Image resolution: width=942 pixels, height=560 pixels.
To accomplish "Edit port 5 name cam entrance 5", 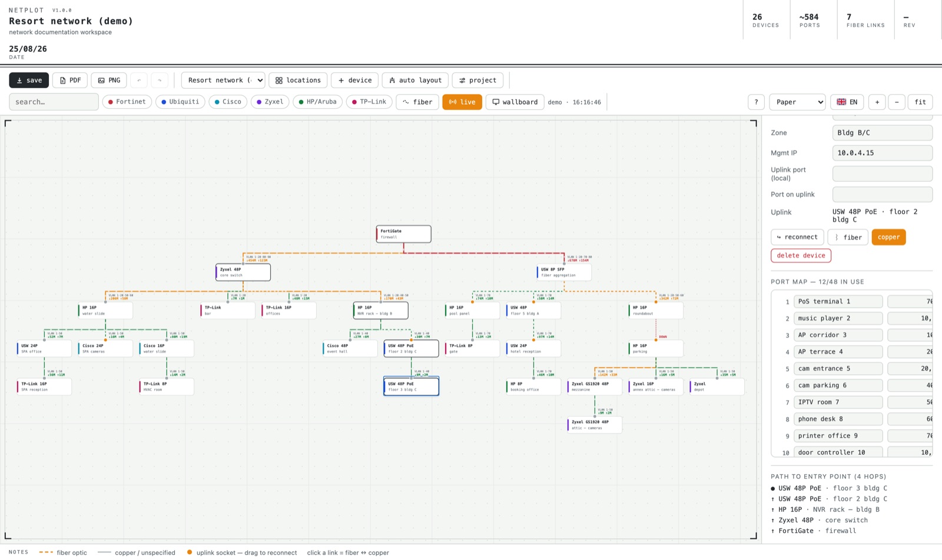I will [x=838, y=369].
